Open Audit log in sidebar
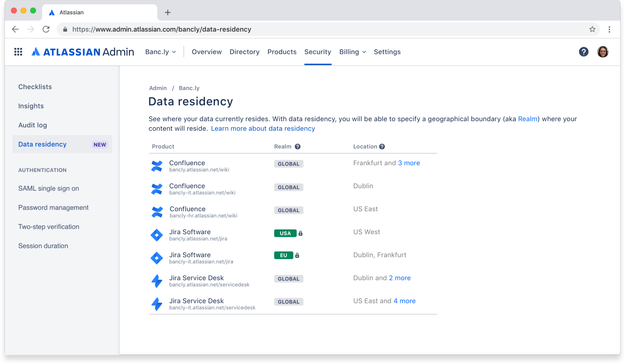625x364 pixels. point(33,125)
